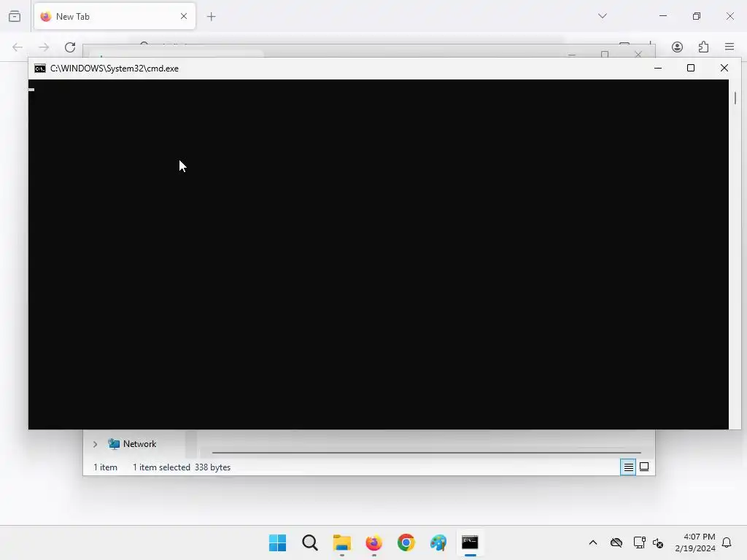Open Firefox extensions puzzle icon

click(703, 47)
